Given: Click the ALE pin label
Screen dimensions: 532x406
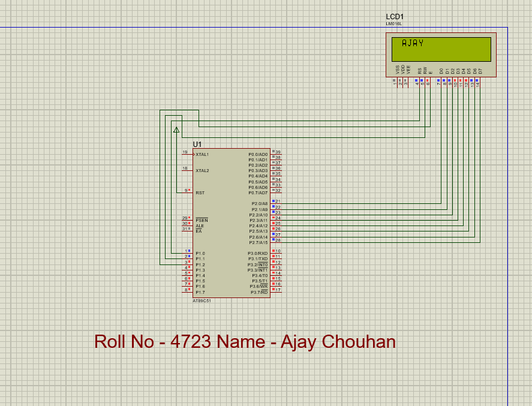Looking at the screenshot, I should point(200,225).
